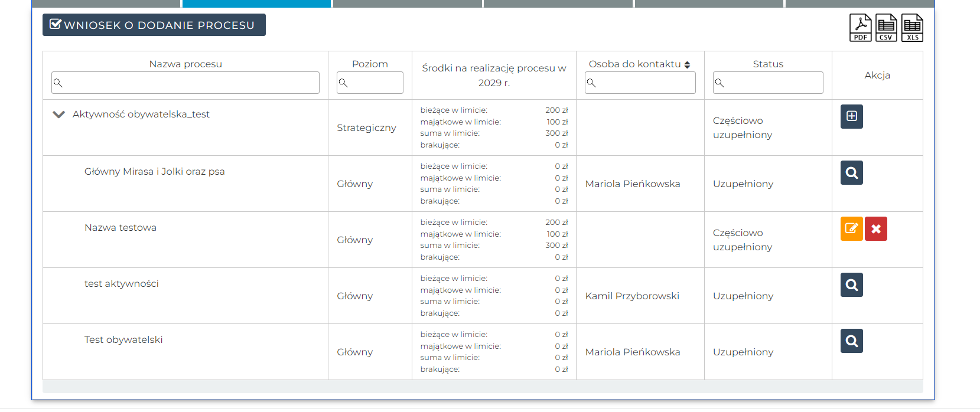This screenshot has height=412, width=980.
Task: Select the highlighted blue tab at top
Action: (x=256, y=4)
